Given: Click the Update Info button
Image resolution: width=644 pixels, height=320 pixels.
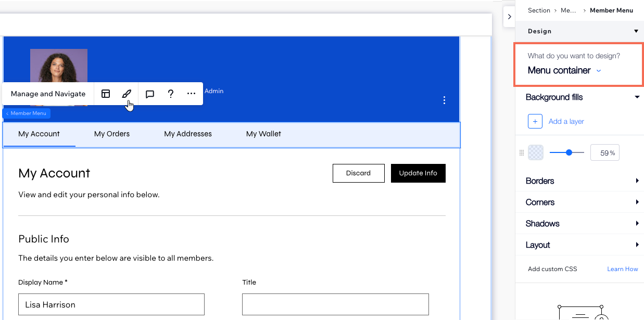Looking at the screenshot, I should [x=418, y=173].
